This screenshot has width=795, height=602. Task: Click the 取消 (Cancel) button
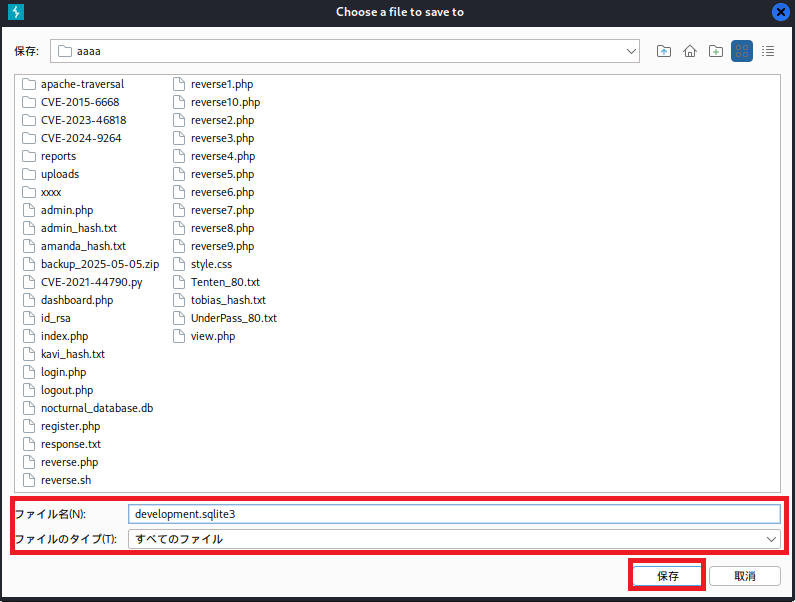pos(744,576)
